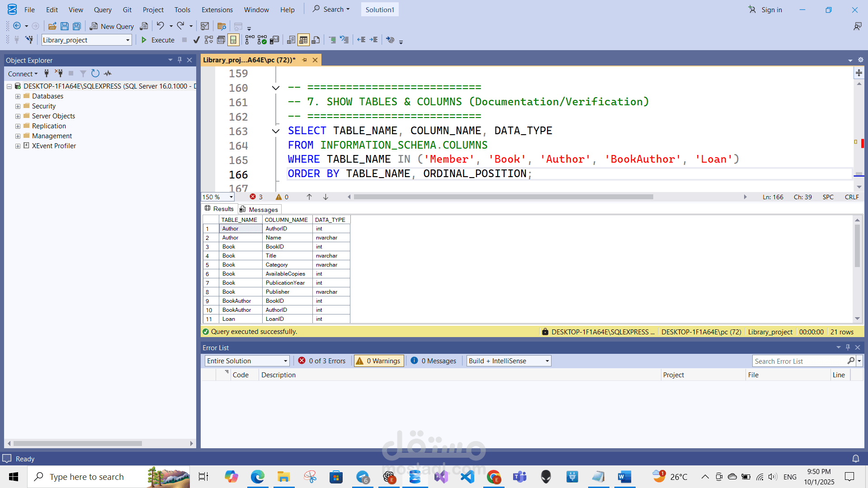Open the Tools menu
Viewport: 868px width, 488px height.
[182, 9]
